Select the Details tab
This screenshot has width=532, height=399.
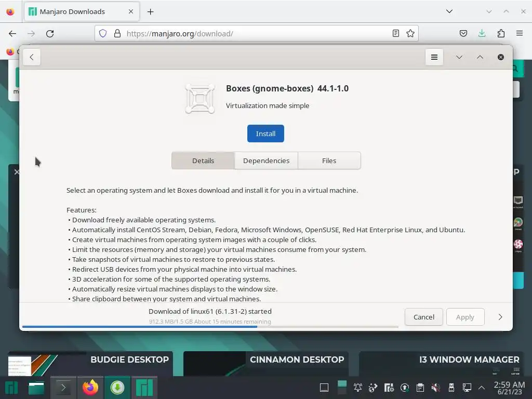[203, 161]
